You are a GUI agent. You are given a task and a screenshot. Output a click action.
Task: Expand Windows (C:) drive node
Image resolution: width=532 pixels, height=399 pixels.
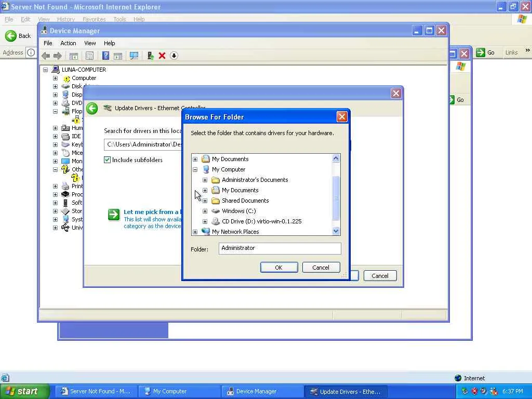[x=205, y=211]
